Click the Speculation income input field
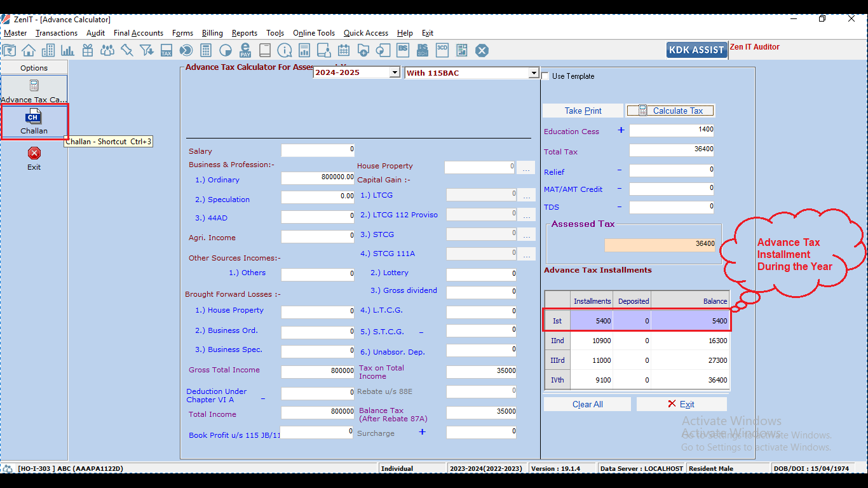The width and height of the screenshot is (868, 488). coord(318,197)
